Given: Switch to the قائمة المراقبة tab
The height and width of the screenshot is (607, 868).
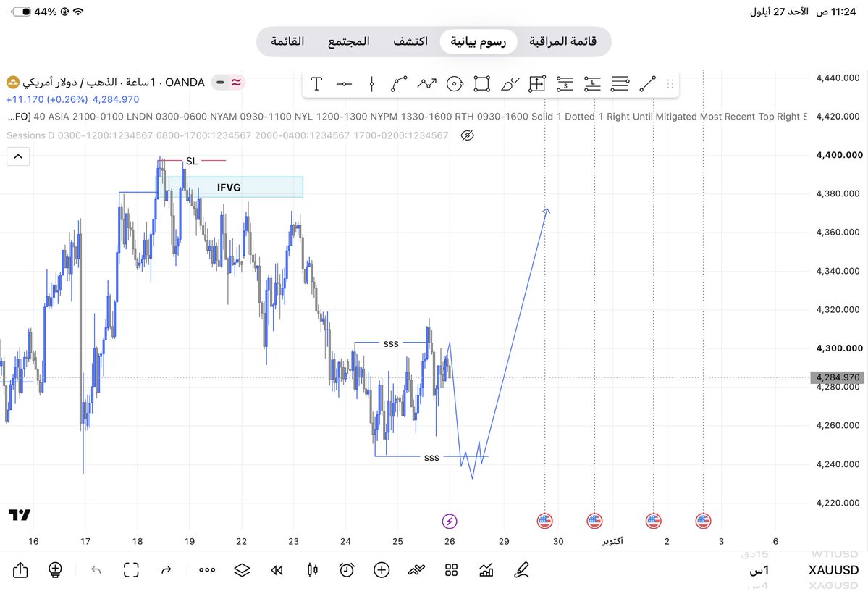Looking at the screenshot, I should pos(562,41).
